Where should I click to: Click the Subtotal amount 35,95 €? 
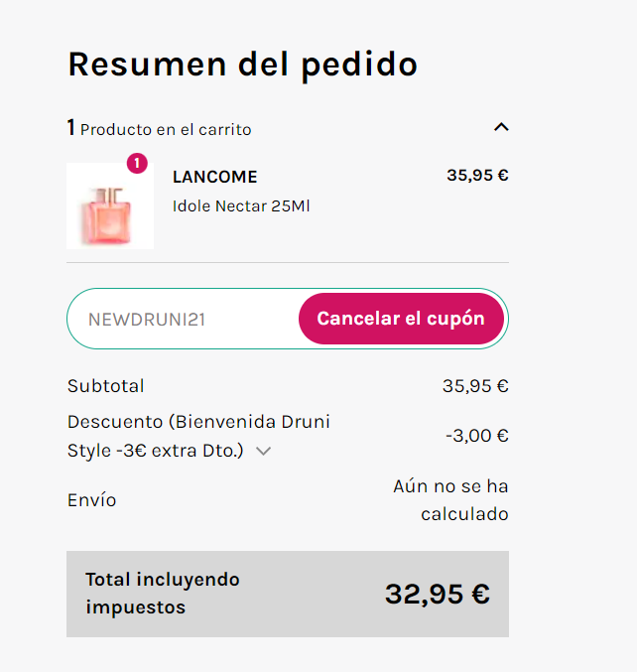475,386
